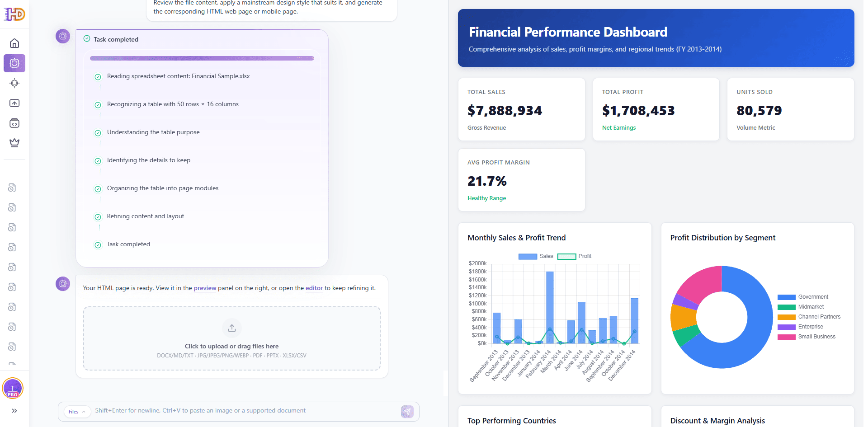Toggle Midmarket in the segment legend

pos(801,307)
